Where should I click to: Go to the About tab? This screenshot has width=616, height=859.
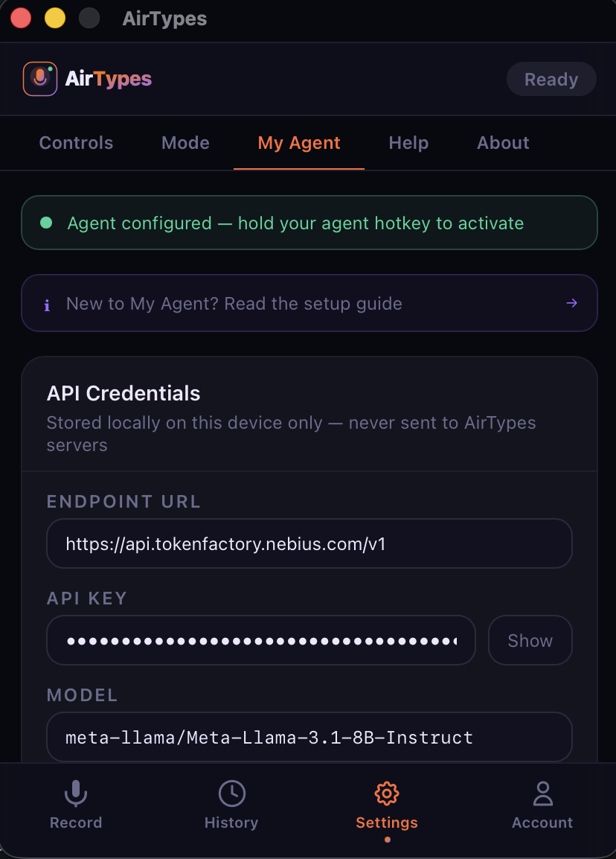(503, 143)
